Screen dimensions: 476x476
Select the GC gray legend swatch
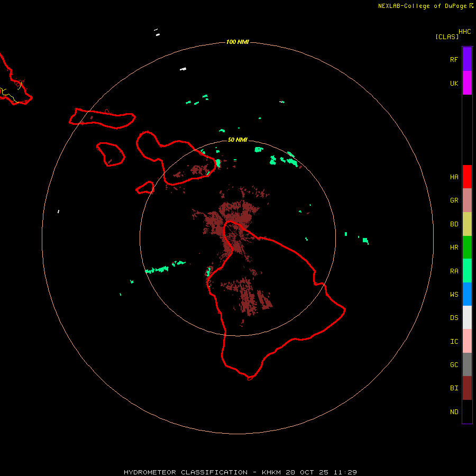point(467,364)
